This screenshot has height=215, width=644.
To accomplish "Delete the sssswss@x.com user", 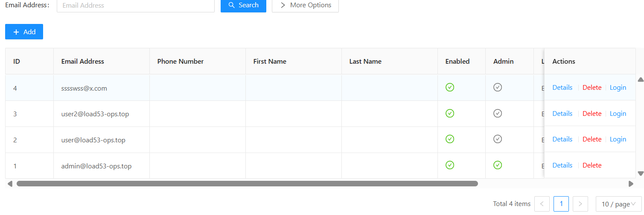I will coord(592,87).
